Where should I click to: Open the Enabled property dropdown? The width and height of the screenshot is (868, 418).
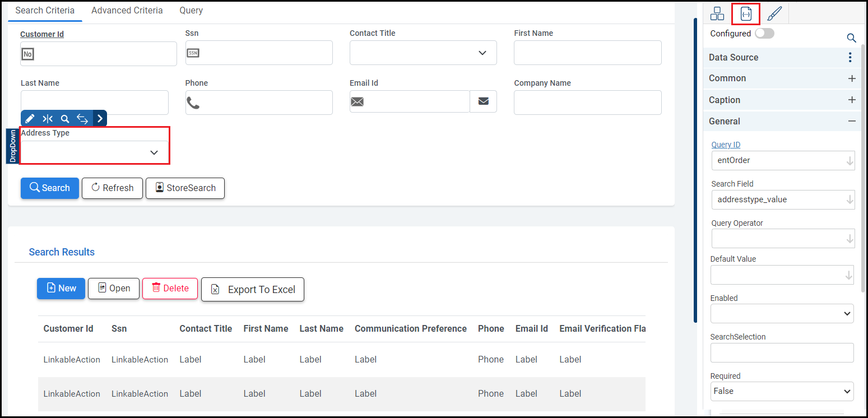click(x=782, y=314)
